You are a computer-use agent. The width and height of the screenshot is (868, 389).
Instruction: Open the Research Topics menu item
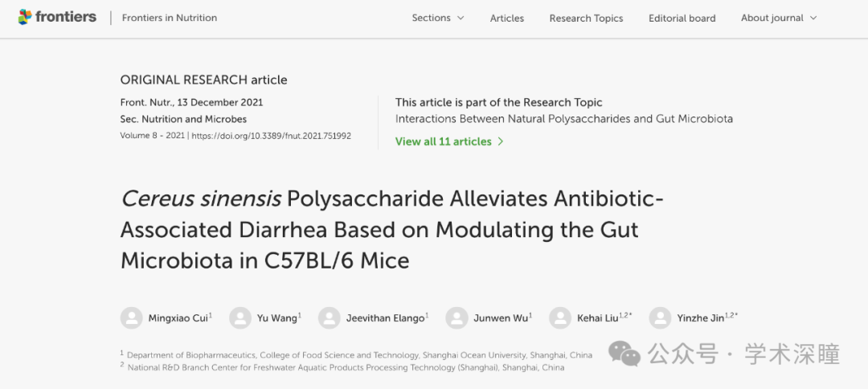pyautogui.click(x=586, y=18)
